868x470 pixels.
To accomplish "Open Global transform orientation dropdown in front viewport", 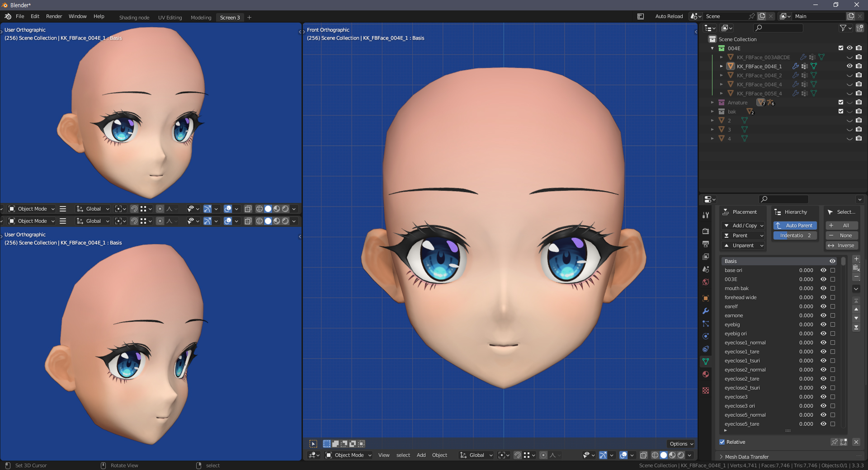I will coord(476,455).
